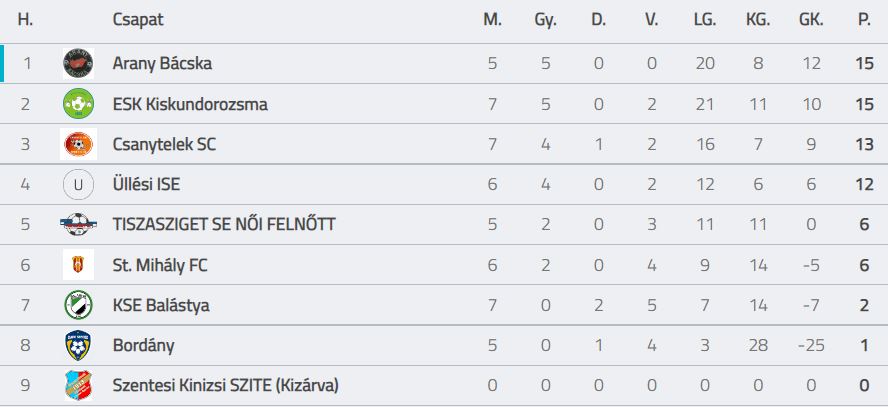Select the Bordány blue-yellow shield logo
The image size is (888, 407).
(78, 345)
